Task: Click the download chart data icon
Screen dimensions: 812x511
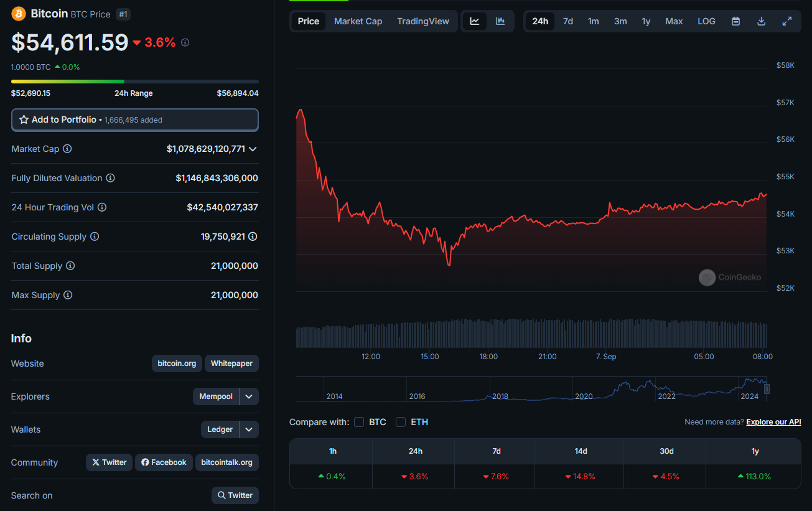Action: click(x=761, y=21)
